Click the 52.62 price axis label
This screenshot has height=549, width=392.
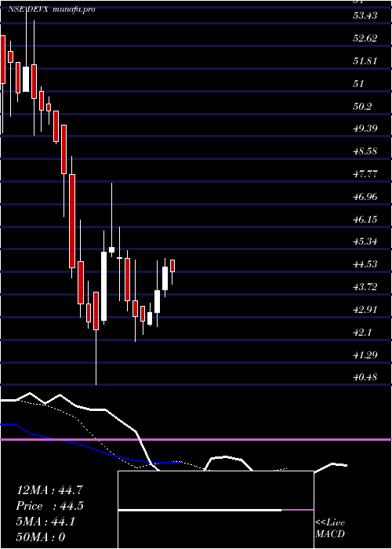[365, 38]
